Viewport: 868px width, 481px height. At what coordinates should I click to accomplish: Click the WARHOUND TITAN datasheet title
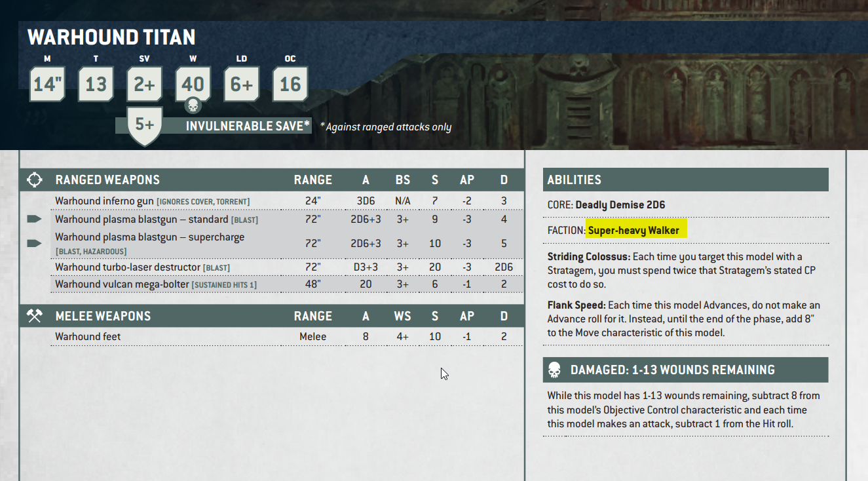pyautogui.click(x=111, y=37)
